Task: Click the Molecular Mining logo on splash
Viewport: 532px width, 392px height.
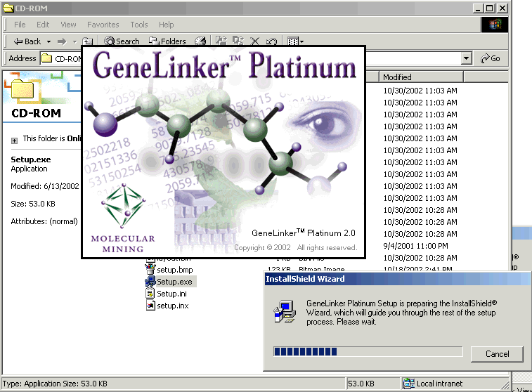Action: point(123,218)
